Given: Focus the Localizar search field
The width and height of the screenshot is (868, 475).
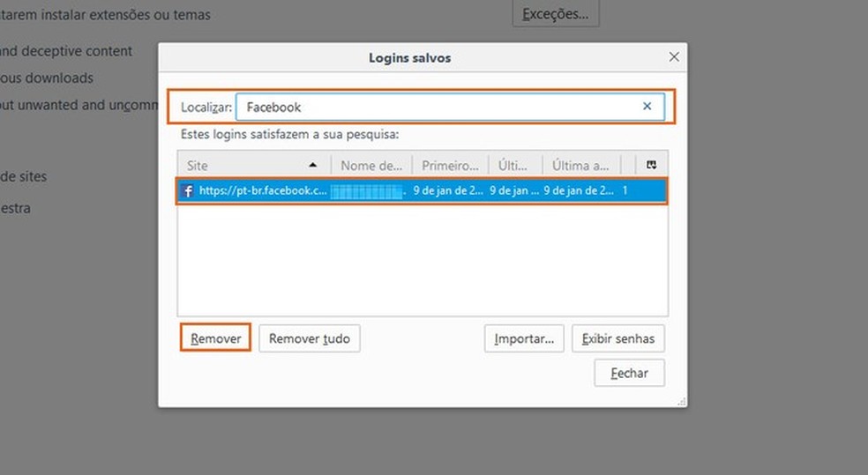Looking at the screenshot, I should coord(450,107).
